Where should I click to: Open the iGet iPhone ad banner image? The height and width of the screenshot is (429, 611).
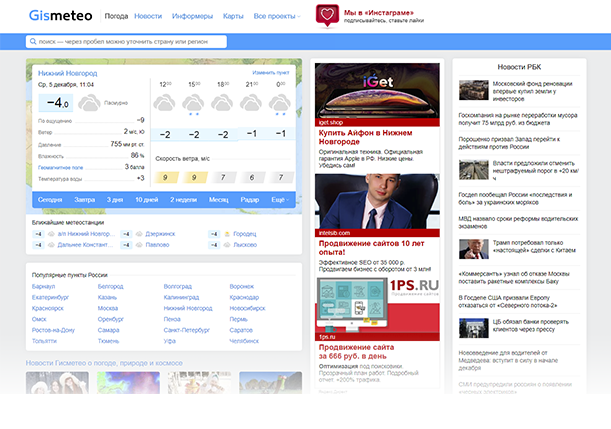[x=377, y=90]
